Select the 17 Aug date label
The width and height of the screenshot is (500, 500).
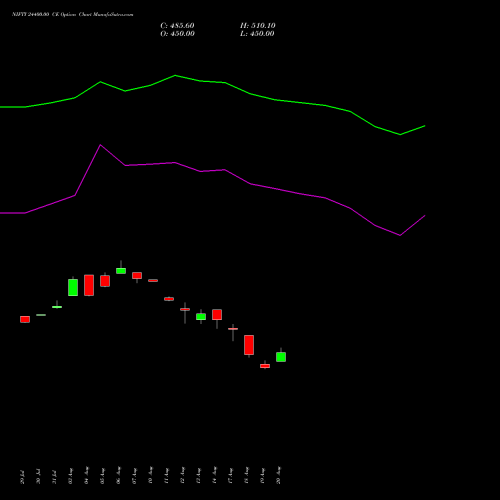230,476
